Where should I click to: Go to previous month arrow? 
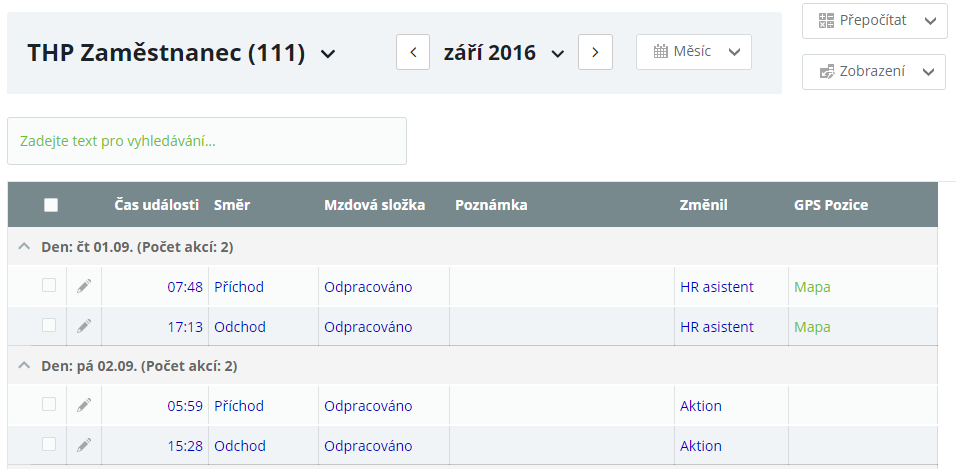(413, 52)
